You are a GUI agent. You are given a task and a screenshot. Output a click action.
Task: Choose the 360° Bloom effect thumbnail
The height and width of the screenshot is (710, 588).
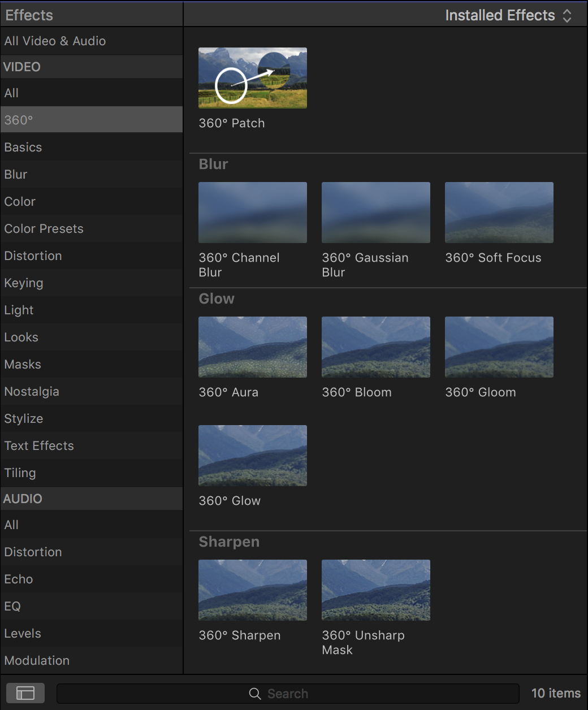376,347
